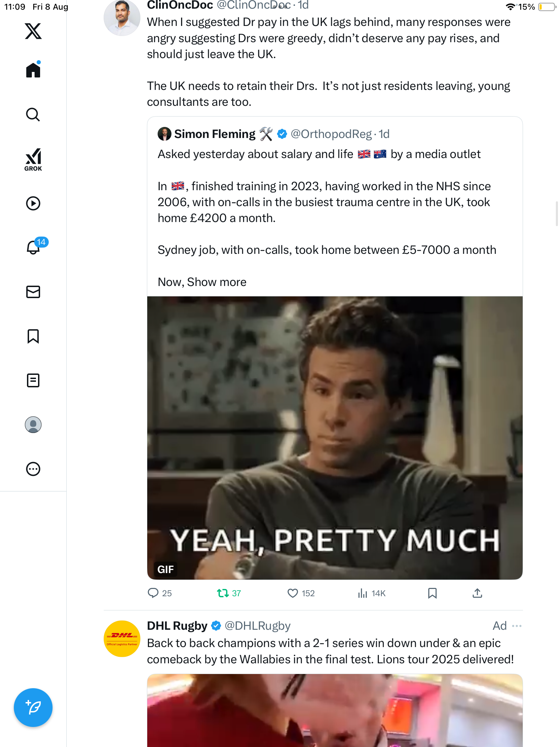Screen dimensions: 560x747
Task: View notifications with 14 badge
Action: click(x=33, y=247)
